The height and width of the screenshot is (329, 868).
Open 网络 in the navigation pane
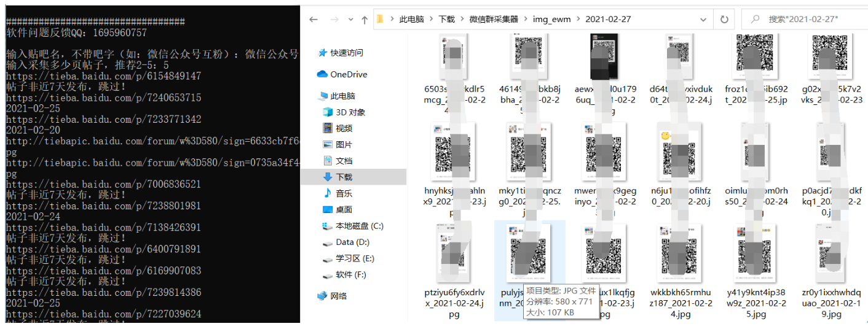(x=338, y=296)
